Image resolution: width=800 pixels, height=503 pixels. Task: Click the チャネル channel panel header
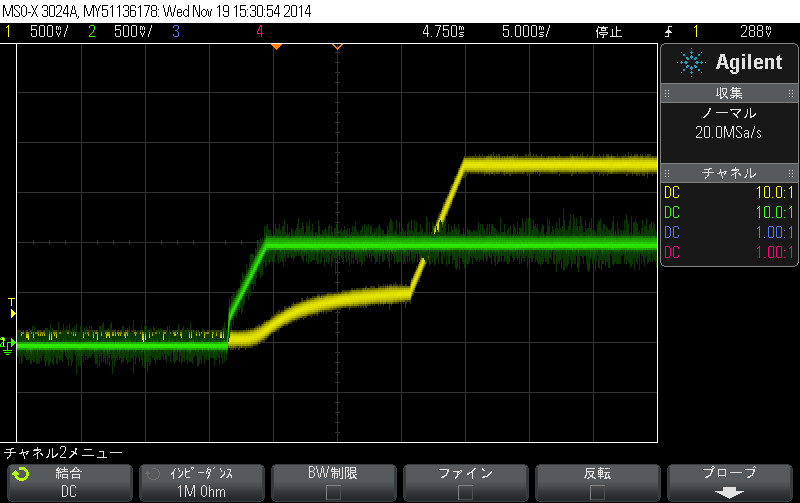pos(729,173)
